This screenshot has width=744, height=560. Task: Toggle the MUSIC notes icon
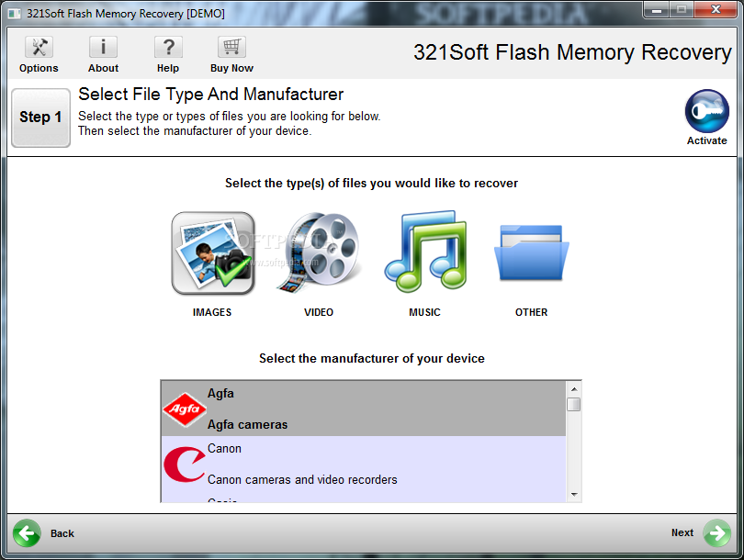click(425, 252)
